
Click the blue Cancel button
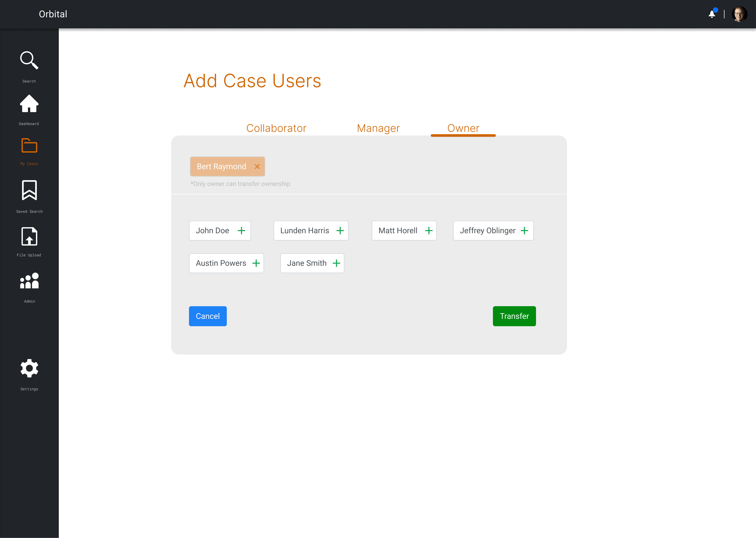(x=208, y=316)
